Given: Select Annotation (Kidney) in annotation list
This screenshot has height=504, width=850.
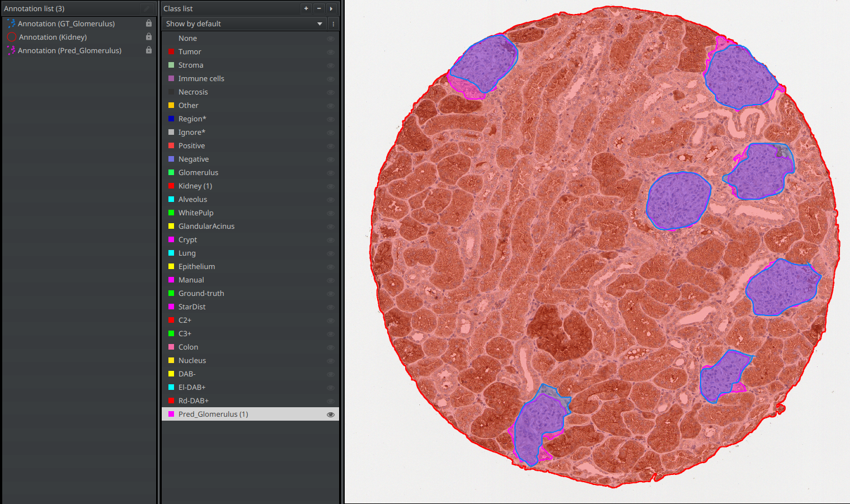Looking at the screenshot, I should pos(53,37).
